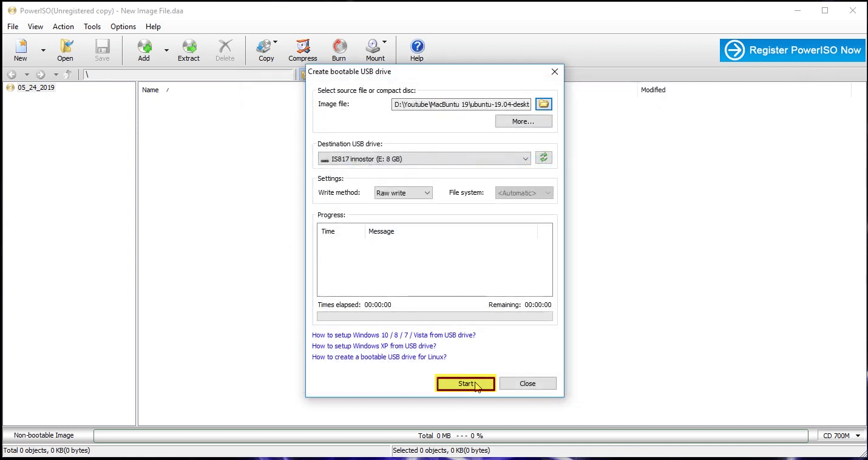Click the Extract toolbar icon
Image resolution: width=868 pixels, height=460 pixels.
[189, 50]
